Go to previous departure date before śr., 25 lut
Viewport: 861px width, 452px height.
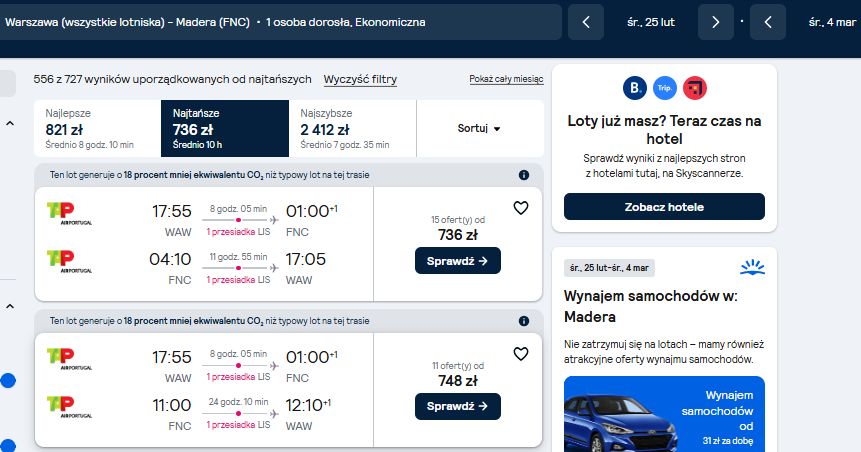click(586, 22)
